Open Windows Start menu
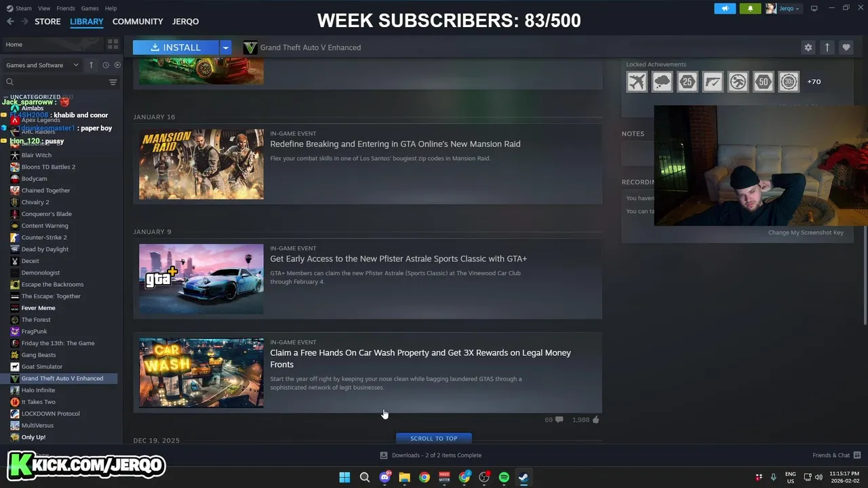Screen dimensions: 868x488 pyautogui.click(x=344, y=477)
